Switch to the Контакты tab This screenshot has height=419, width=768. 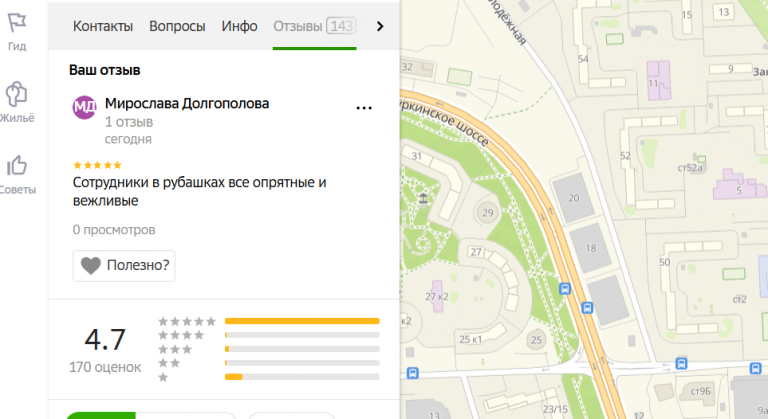[x=103, y=26]
